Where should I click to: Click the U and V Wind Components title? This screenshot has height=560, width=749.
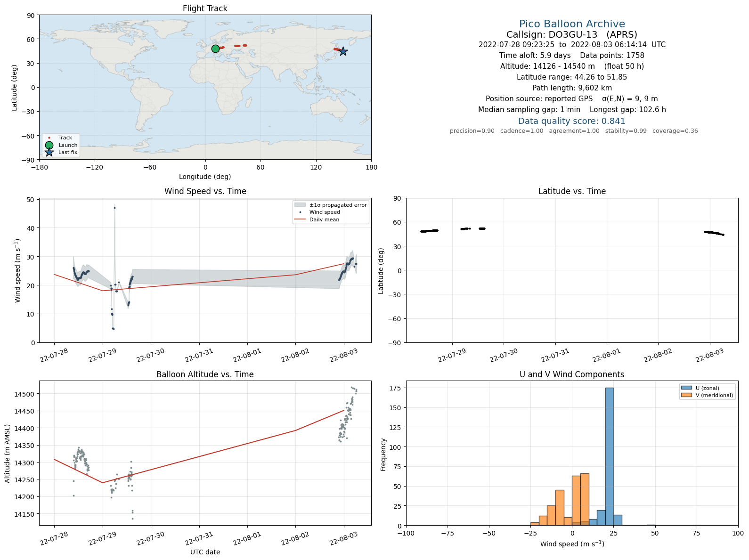pos(572,374)
